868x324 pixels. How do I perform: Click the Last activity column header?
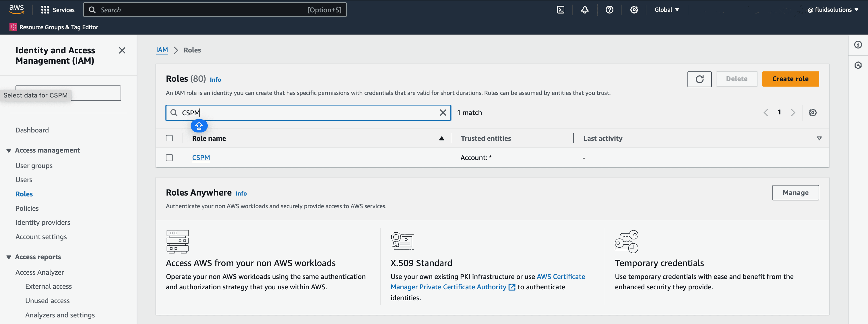pos(603,138)
